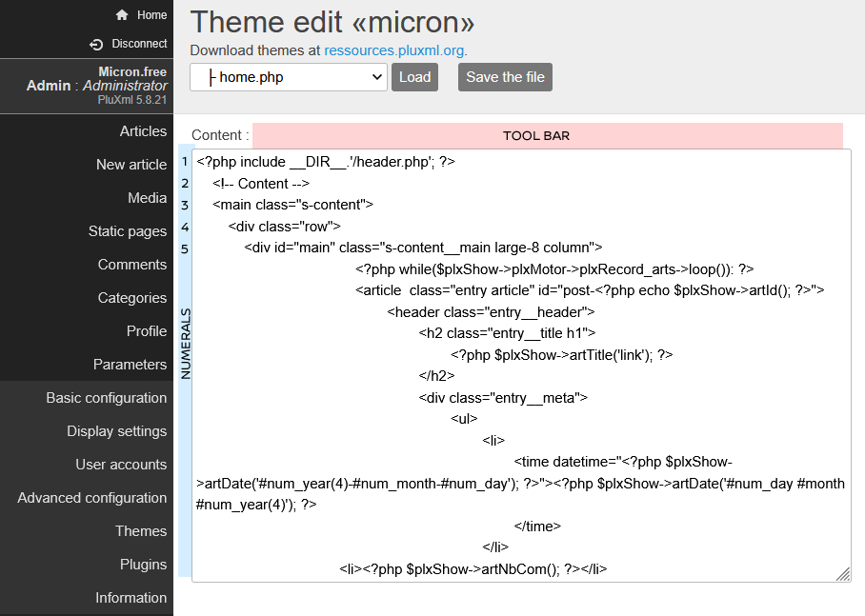This screenshot has height=616, width=865.
Task: Click the TOOL BAR strip
Action: pos(547,135)
